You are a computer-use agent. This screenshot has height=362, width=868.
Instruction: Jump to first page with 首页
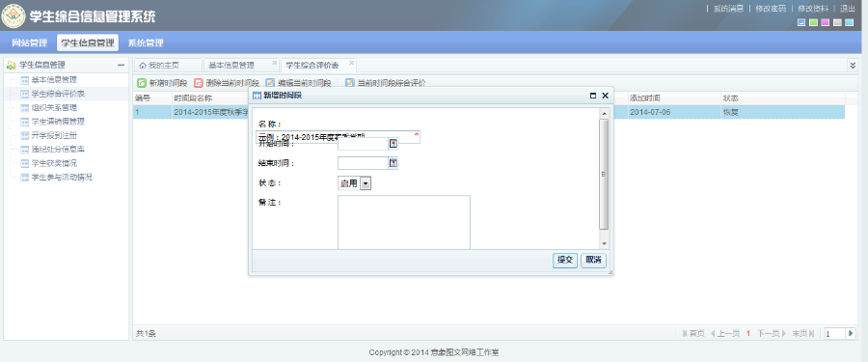pos(693,333)
